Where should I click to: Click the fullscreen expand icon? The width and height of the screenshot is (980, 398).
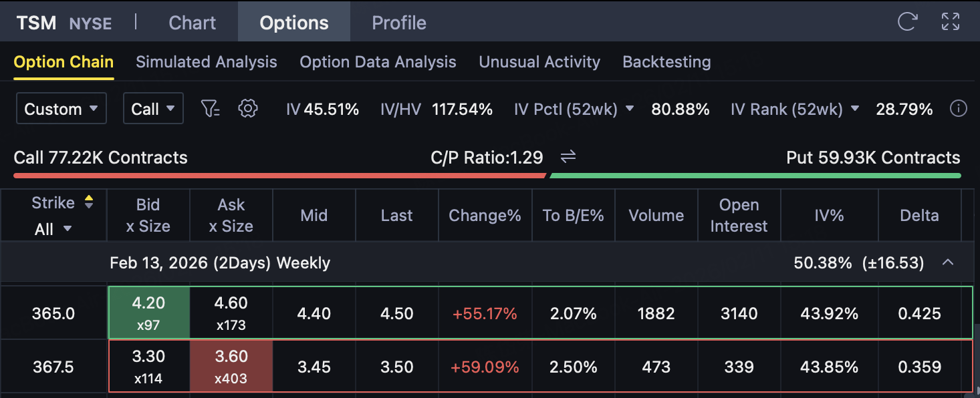click(x=950, y=22)
